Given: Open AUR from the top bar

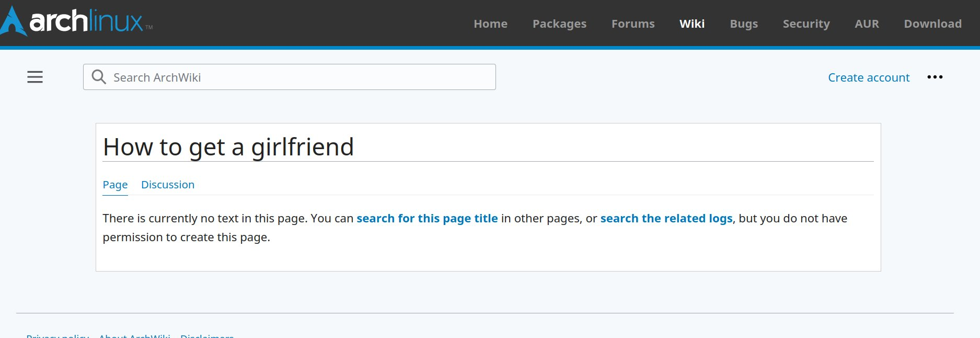Looking at the screenshot, I should (x=867, y=24).
